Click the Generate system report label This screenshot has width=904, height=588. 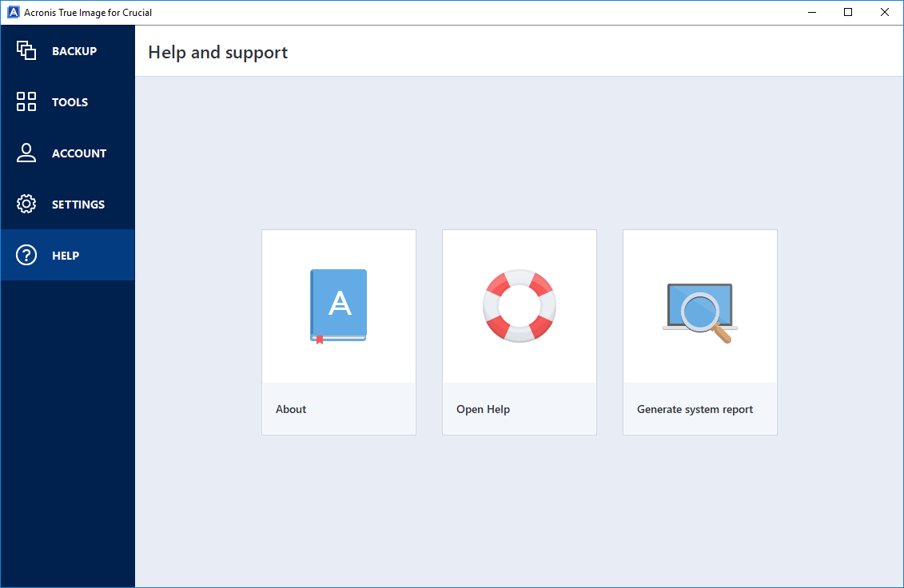[x=695, y=409]
